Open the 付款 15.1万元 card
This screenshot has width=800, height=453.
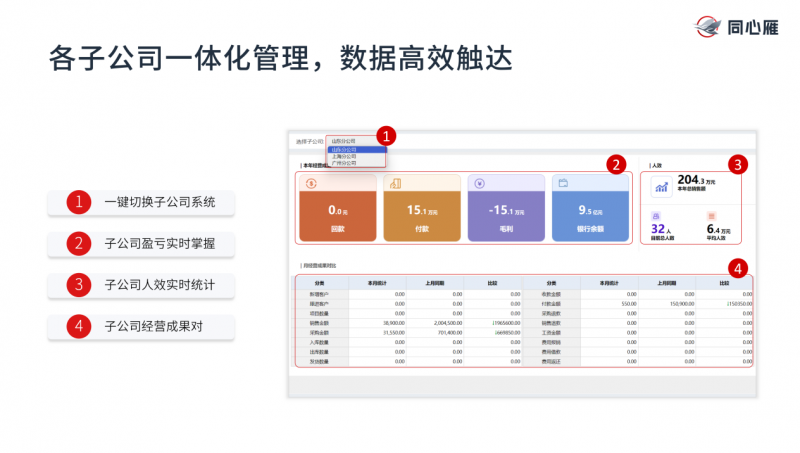pyautogui.click(x=422, y=208)
